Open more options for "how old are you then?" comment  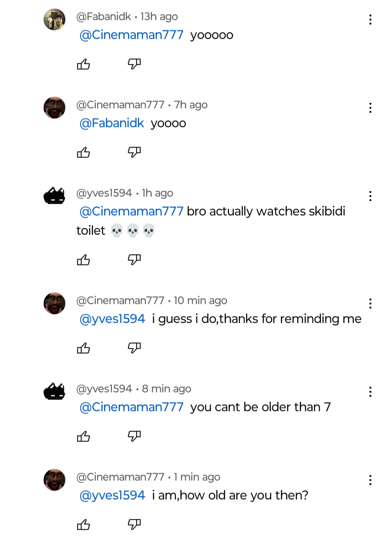(x=370, y=480)
